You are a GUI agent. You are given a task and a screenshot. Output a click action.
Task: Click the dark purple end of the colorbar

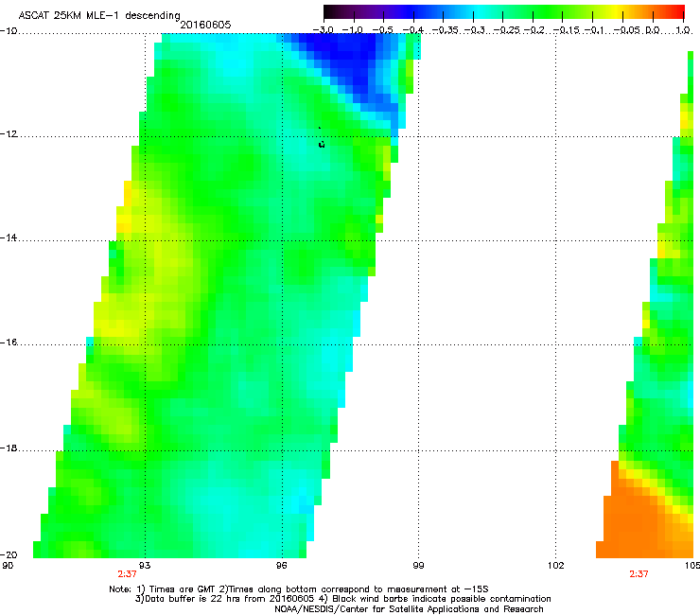pos(340,12)
